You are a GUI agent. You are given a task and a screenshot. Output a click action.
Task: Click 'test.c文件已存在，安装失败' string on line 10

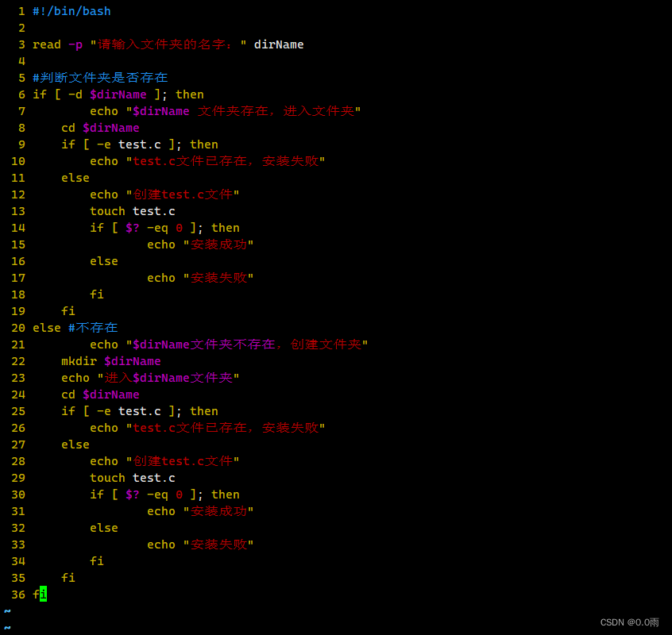tap(226, 161)
